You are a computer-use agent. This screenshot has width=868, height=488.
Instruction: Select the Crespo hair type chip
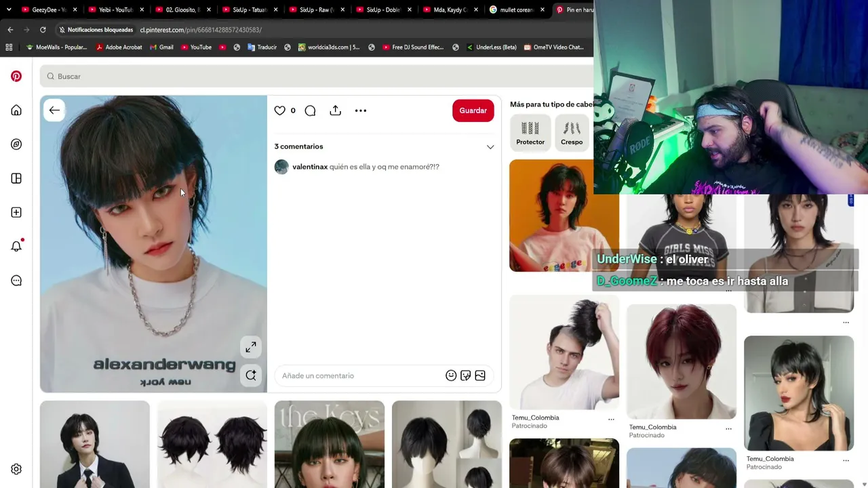coord(572,133)
